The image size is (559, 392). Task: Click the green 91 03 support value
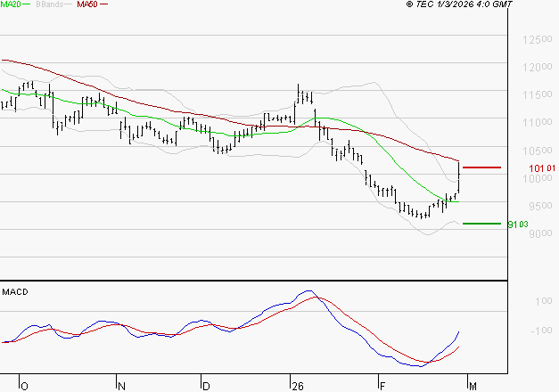tap(518, 225)
